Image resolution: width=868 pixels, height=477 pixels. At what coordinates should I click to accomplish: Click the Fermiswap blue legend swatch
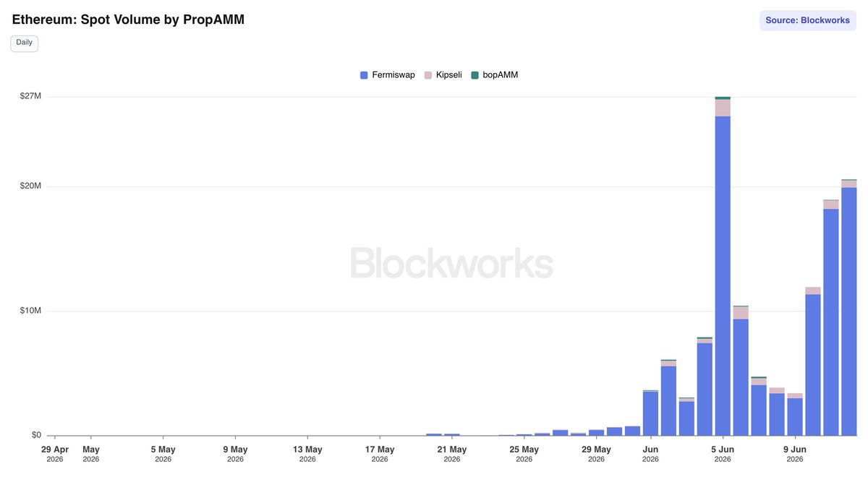tap(364, 75)
